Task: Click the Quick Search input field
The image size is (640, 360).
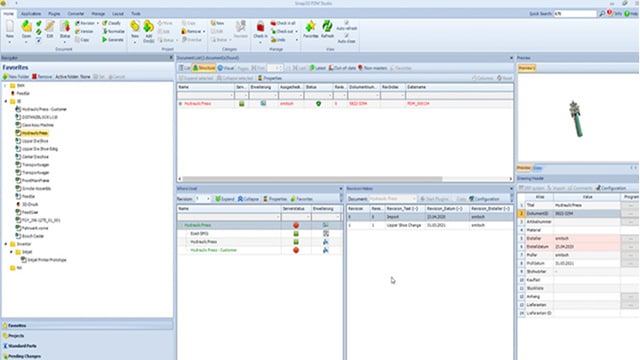Action: (575, 13)
